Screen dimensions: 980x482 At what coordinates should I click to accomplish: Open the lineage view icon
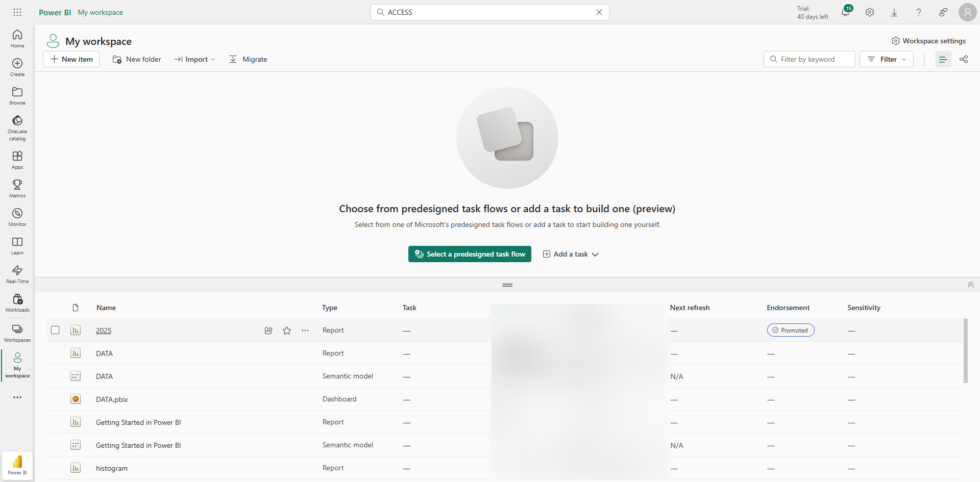[964, 59]
